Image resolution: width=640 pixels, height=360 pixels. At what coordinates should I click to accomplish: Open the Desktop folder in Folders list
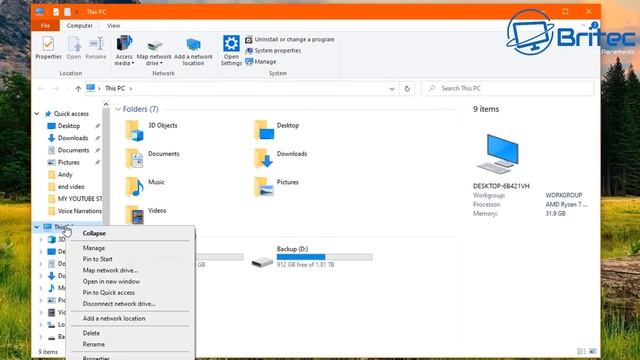pyautogui.click(x=277, y=130)
